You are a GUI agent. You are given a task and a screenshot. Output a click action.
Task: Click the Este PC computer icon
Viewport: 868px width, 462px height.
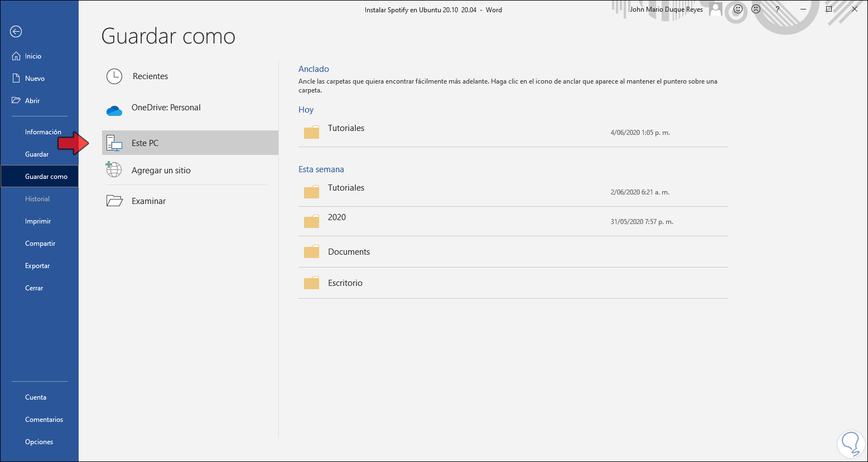coord(114,143)
